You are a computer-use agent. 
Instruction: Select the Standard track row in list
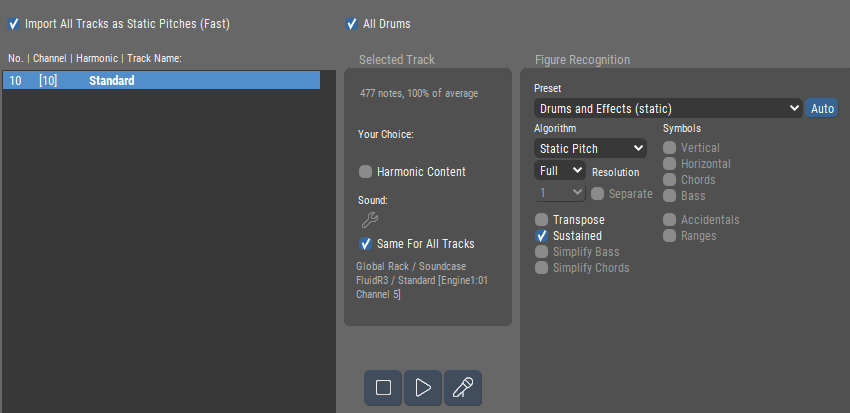click(x=160, y=80)
